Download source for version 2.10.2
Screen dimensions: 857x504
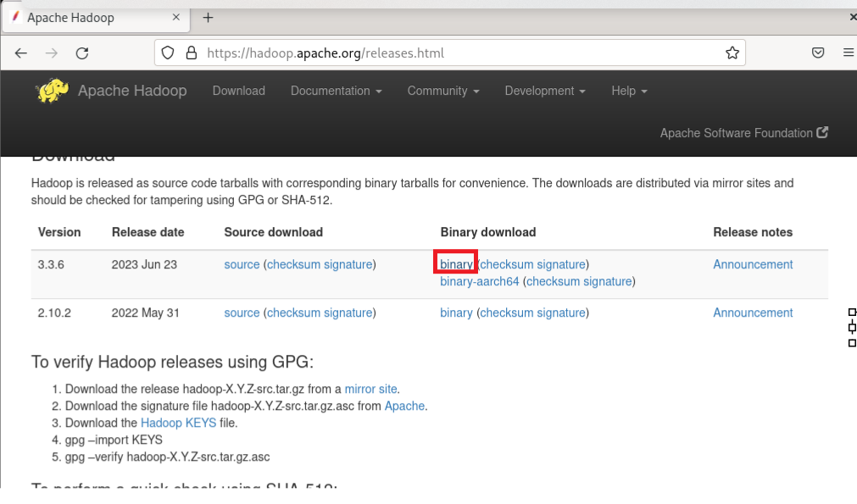tap(242, 313)
